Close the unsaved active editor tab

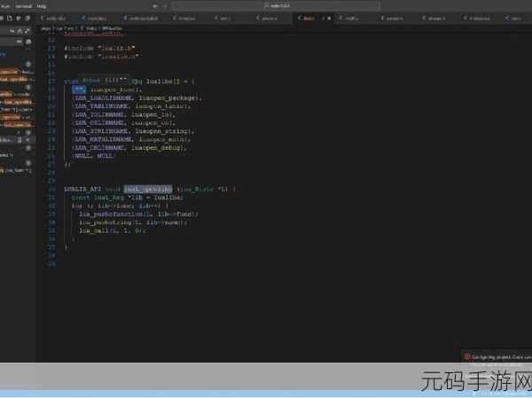click(329, 18)
